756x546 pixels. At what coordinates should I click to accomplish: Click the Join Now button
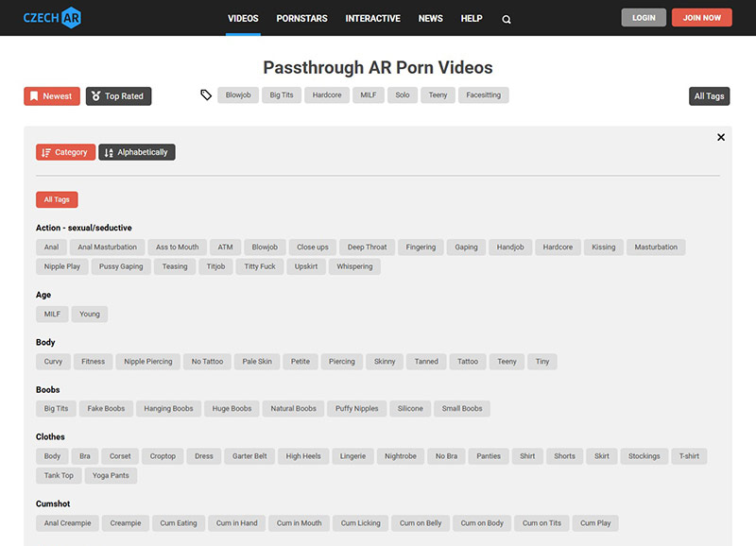pyautogui.click(x=701, y=18)
